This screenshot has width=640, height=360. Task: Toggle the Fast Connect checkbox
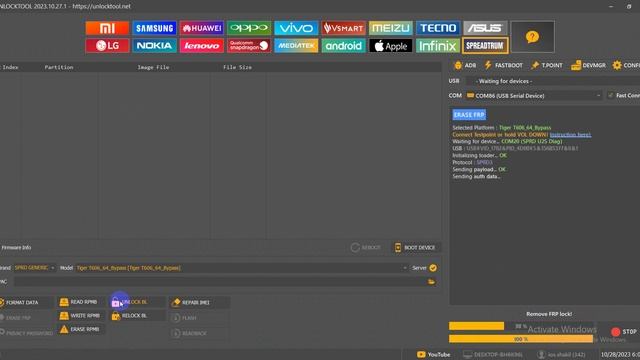point(611,96)
